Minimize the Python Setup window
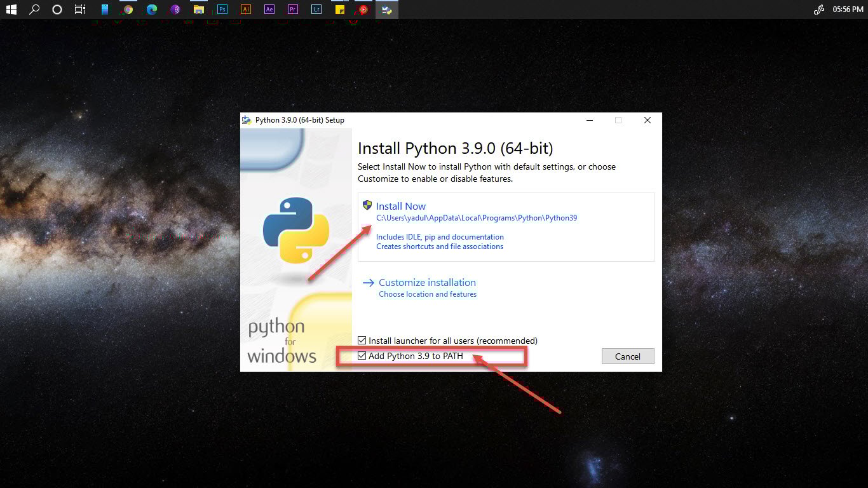Image resolution: width=868 pixels, height=488 pixels. [x=590, y=120]
